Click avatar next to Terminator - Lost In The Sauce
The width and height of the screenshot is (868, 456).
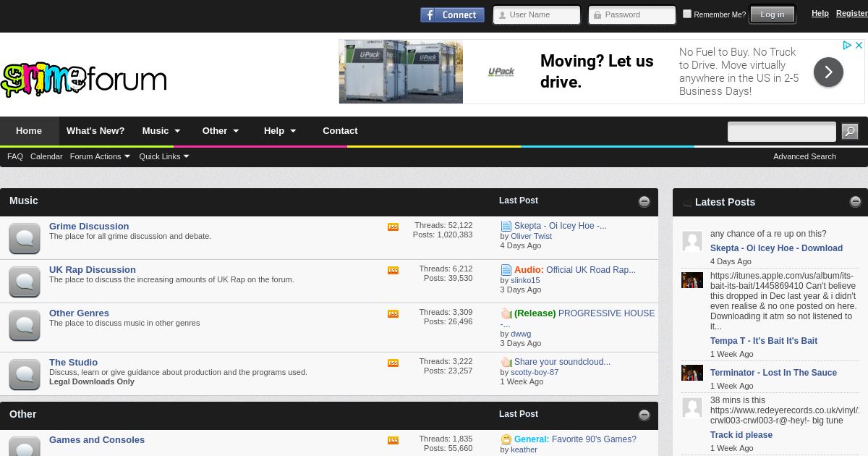pyautogui.click(x=692, y=373)
